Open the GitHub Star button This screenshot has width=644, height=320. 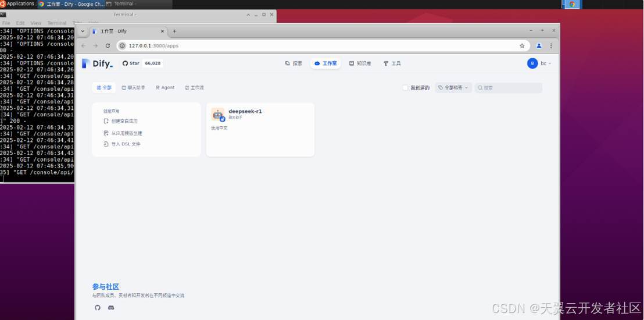tap(131, 63)
